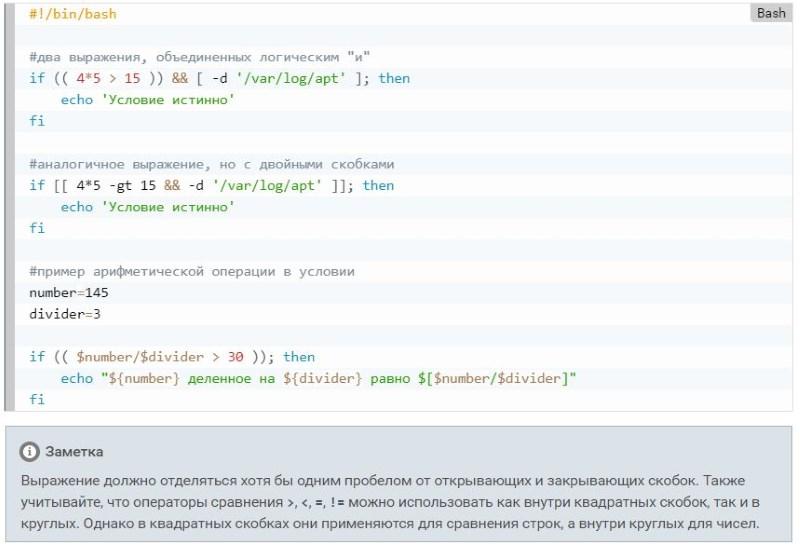Click the comparison operators '>, <, =, !=' in the note
The width and height of the screenshot is (800, 547).
click(x=316, y=503)
